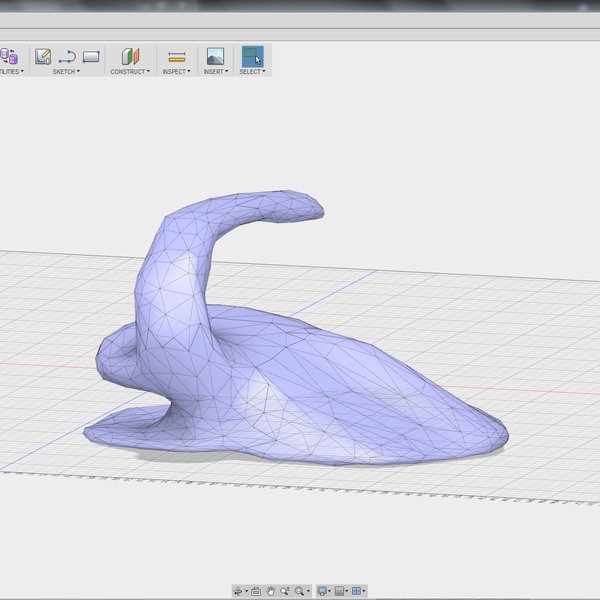Viewport: 600px width, 600px height.
Task: Open Grid and Snaps settings
Action: point(340,591)
